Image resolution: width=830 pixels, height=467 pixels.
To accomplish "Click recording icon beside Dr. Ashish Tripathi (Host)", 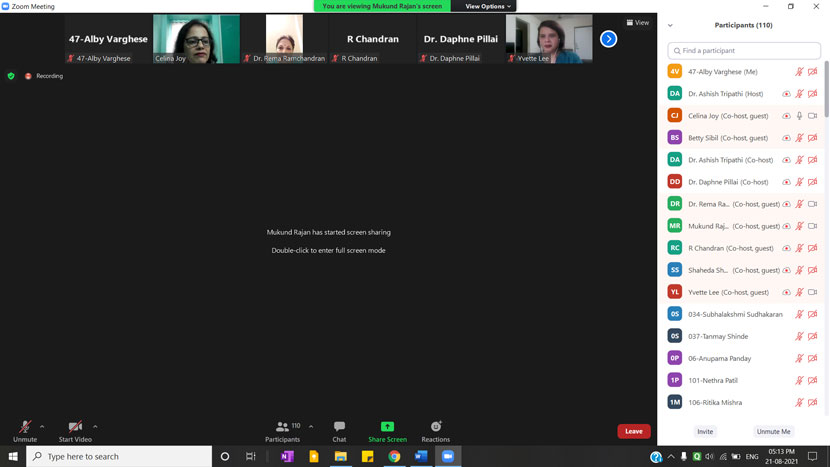I will pos(787,94).
